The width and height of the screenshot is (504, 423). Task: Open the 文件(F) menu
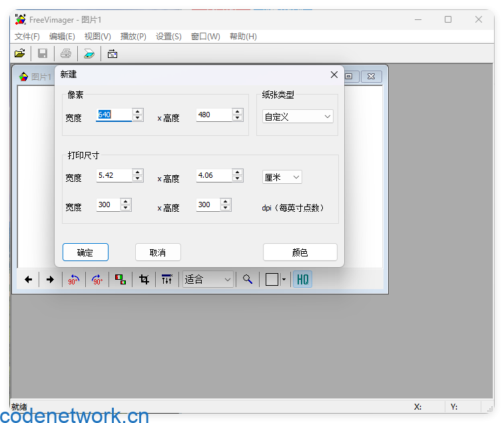coord(27,37)
